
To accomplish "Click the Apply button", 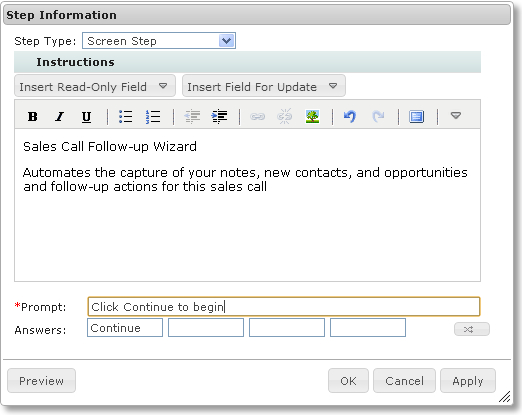I will [x=468, y=381].
